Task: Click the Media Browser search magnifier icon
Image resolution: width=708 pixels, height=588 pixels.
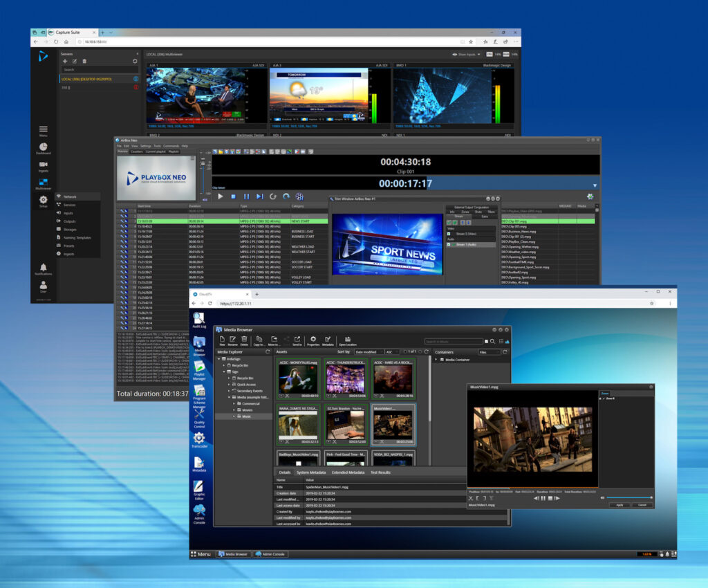Action: [492, 342]
